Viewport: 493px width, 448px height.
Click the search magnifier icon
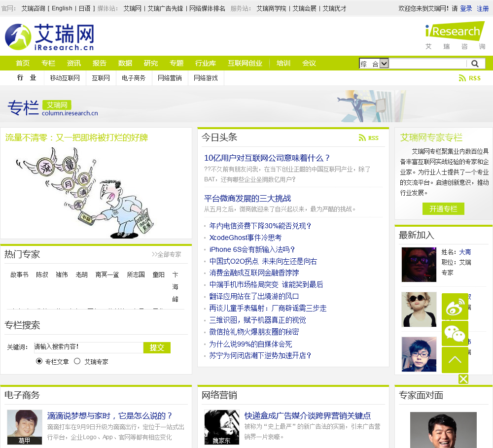click(x=475, y=64)
